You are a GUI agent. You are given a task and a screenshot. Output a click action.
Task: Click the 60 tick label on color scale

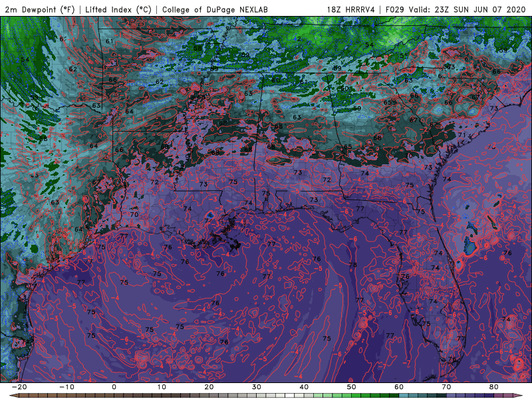point(399,387)
